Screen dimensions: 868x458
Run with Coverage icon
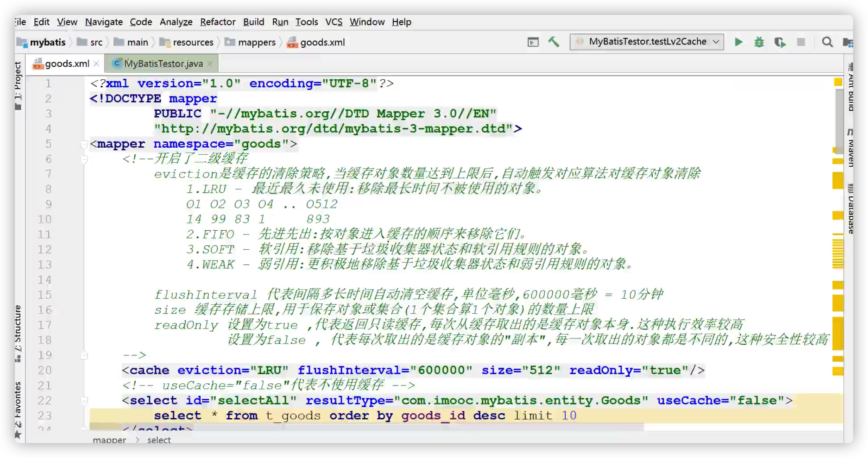[x=780, y=42]
